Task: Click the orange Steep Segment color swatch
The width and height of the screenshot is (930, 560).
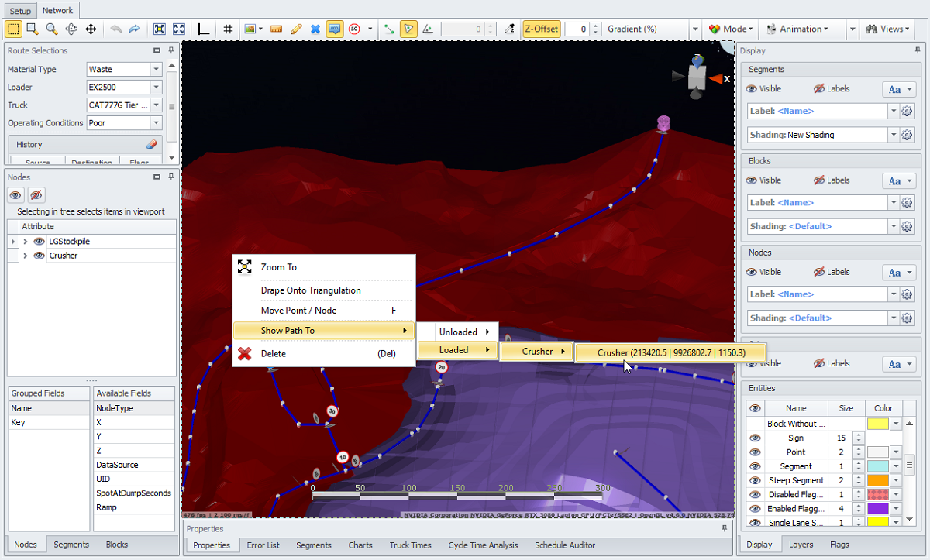Action: point(877,480)
